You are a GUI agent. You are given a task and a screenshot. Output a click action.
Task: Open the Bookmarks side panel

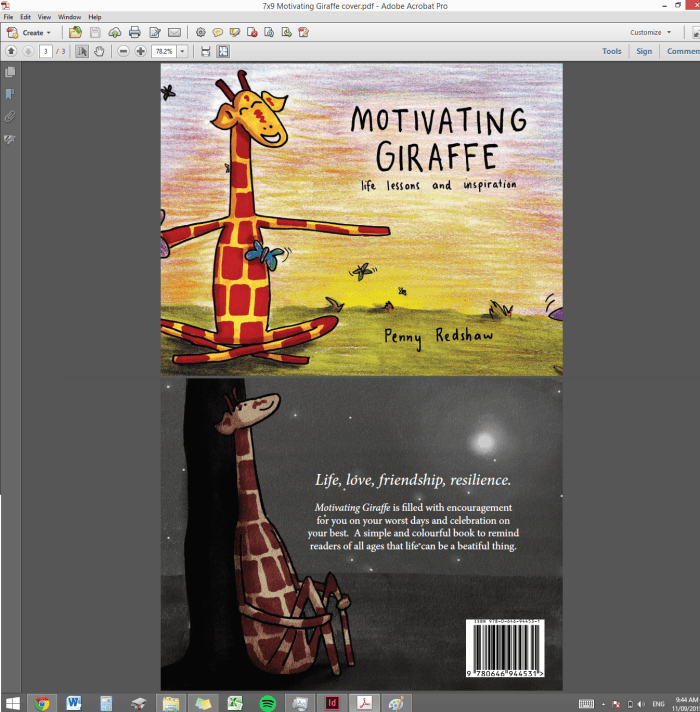pyautogui.click(x=10, y=94)
